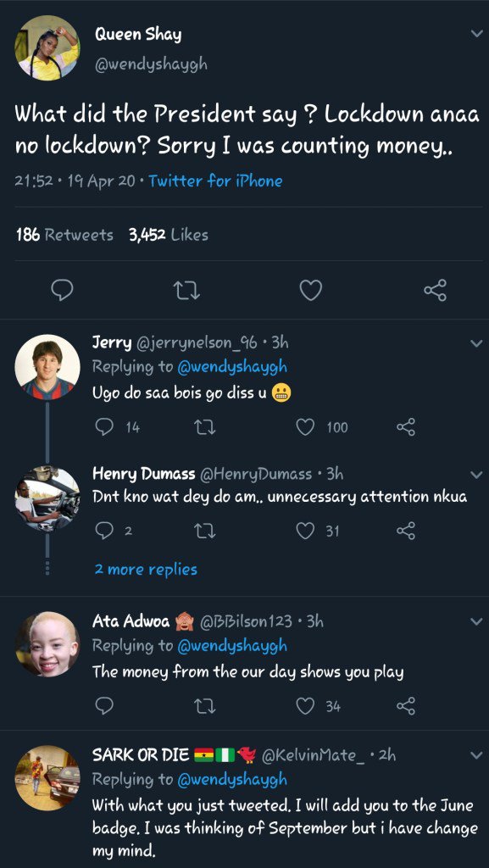Share Ata Adwoa's reply
Viewport: 489px width, 868px height.
pos(405,705)
